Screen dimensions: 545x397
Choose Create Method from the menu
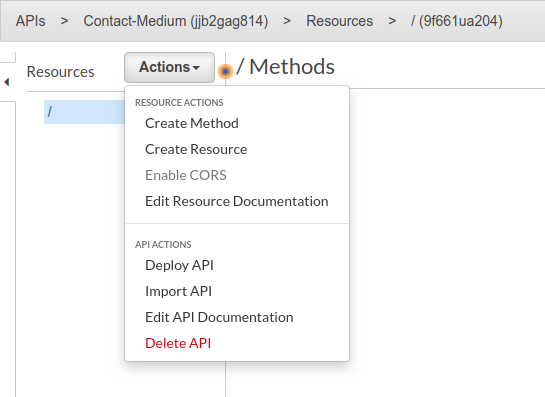pyautogui.click(x=192, y=123)
